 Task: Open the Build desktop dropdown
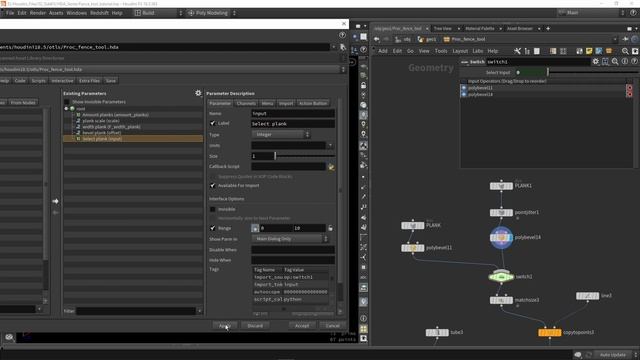tap(158, 13)
